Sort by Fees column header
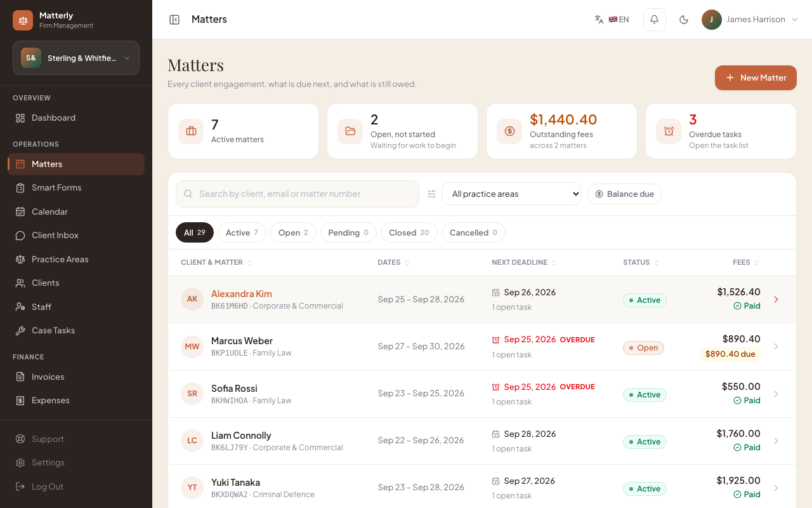This screenshot has height=508, width=812. pos(746,262)
